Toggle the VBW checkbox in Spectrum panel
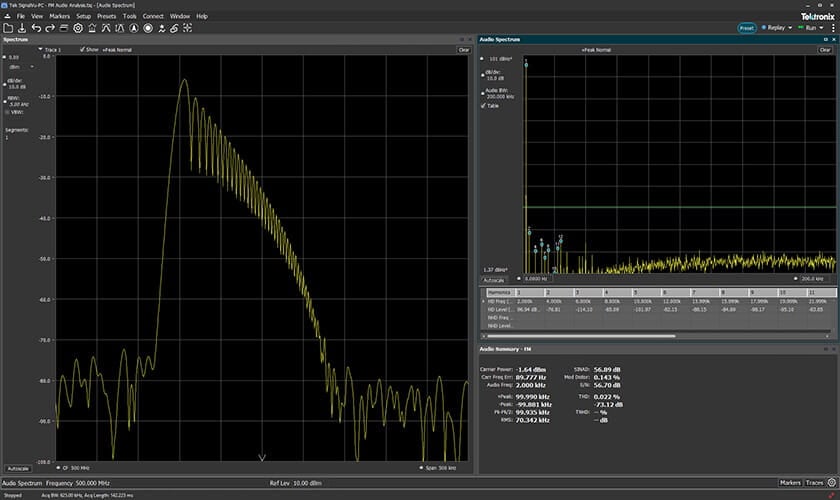This screenshot has width=840, height=500. (x=6, y=111)
